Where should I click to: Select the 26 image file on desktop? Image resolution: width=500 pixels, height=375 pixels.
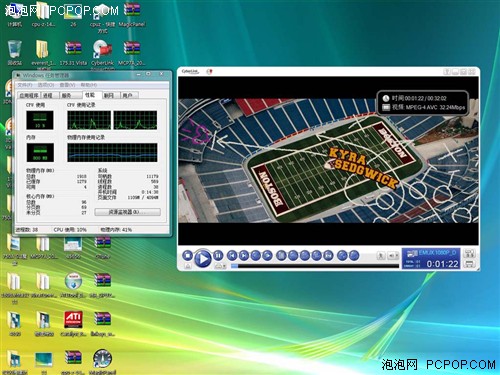click(x=73, y=15)
